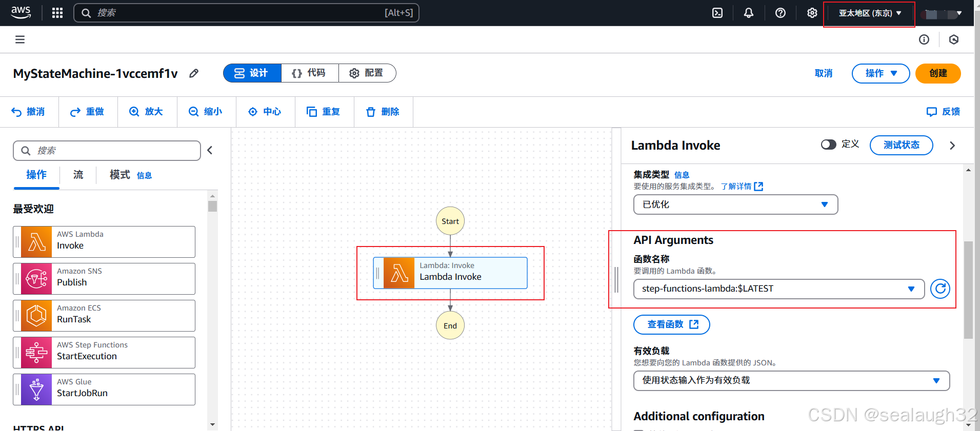980x431 pixels.
Task: Select the Step Functions StartExecution card
Action: point(104,353)
